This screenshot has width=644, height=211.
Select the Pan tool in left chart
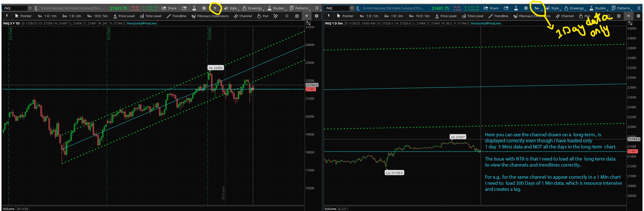tap(263, 16)
